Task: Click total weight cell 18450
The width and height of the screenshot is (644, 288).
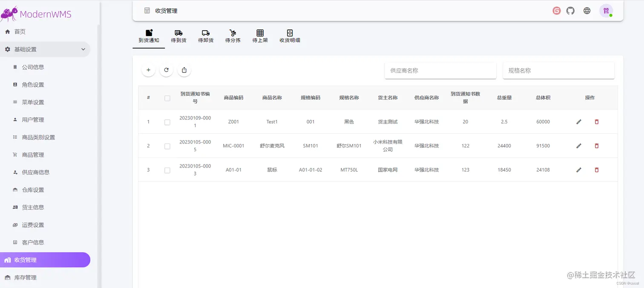Action: click(x=504, y=170)
